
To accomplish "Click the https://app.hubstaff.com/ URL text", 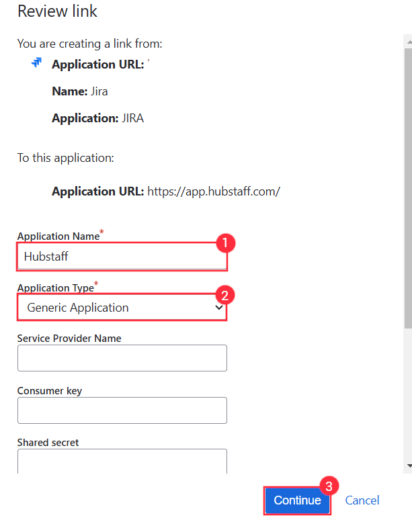I will [x=214, y=191].
